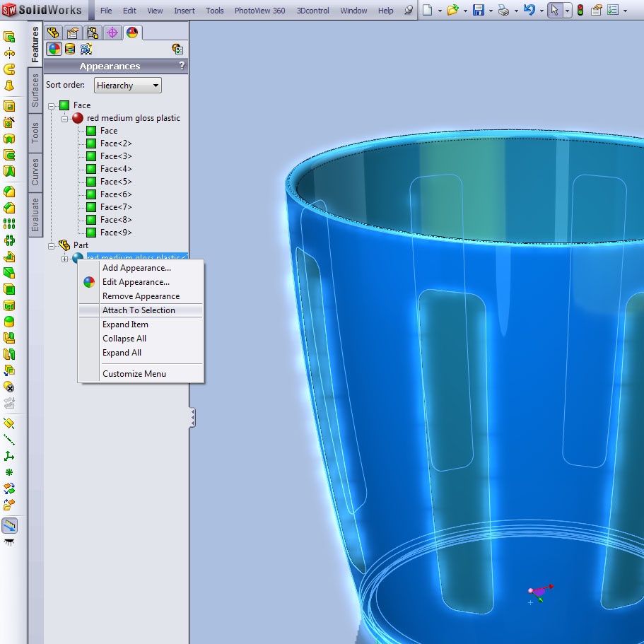644x644 pixels.
Task: Click the Undo arrow icon
Action: tap(529, 10)
